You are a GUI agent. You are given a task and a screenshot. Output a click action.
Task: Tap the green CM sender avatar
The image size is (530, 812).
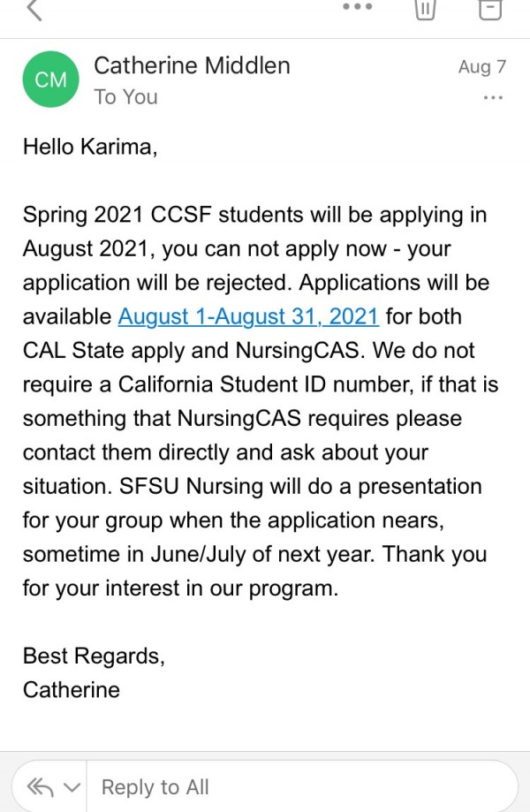[50, 80]
